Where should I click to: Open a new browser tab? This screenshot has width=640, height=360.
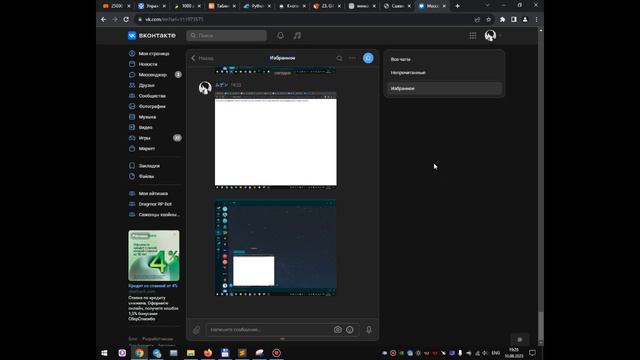(458, 6)
